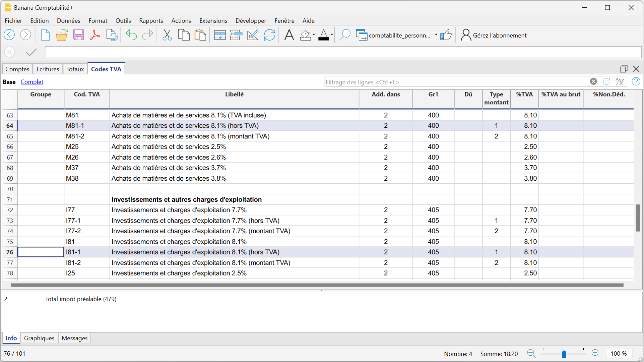Switch to the Ecritures tab
The image size is (644, 362).
click(48, 69)
